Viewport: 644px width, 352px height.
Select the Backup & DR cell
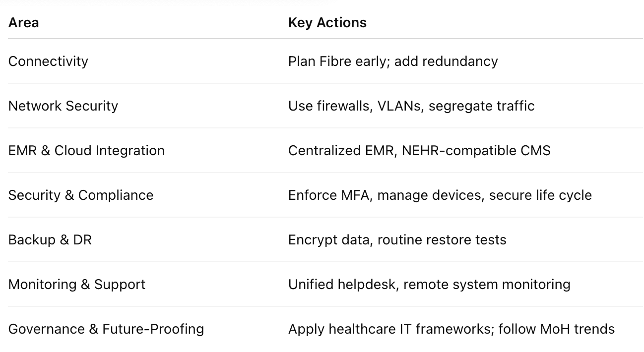pos(50,240)
